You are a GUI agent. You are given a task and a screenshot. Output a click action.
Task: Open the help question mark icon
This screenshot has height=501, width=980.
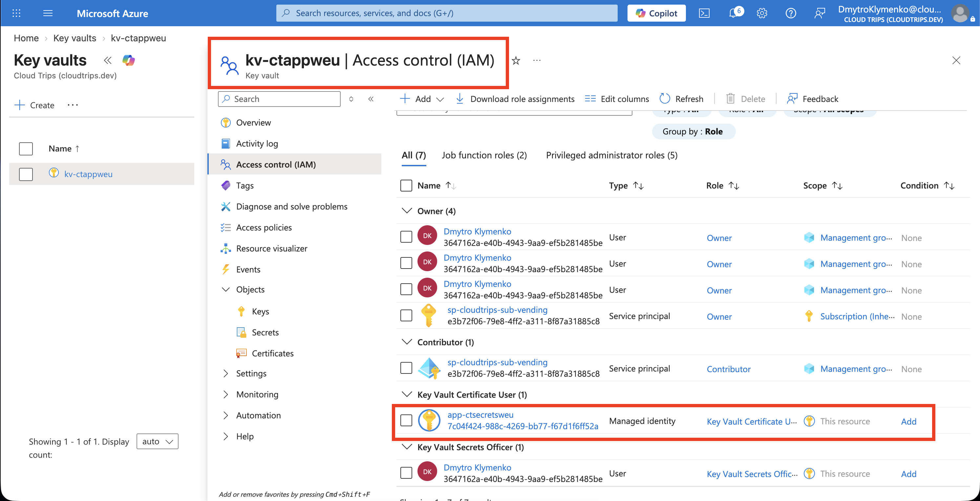click(x=791, y=13)
